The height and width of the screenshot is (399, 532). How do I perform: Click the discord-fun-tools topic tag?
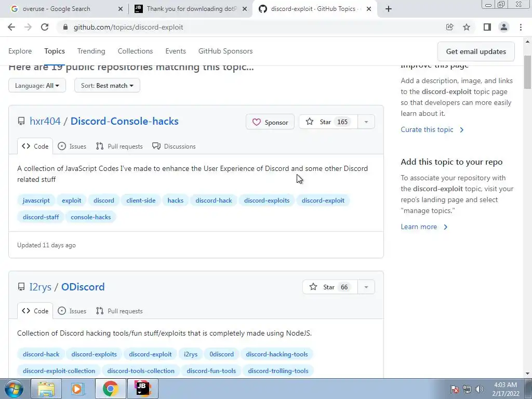[211, 371]
